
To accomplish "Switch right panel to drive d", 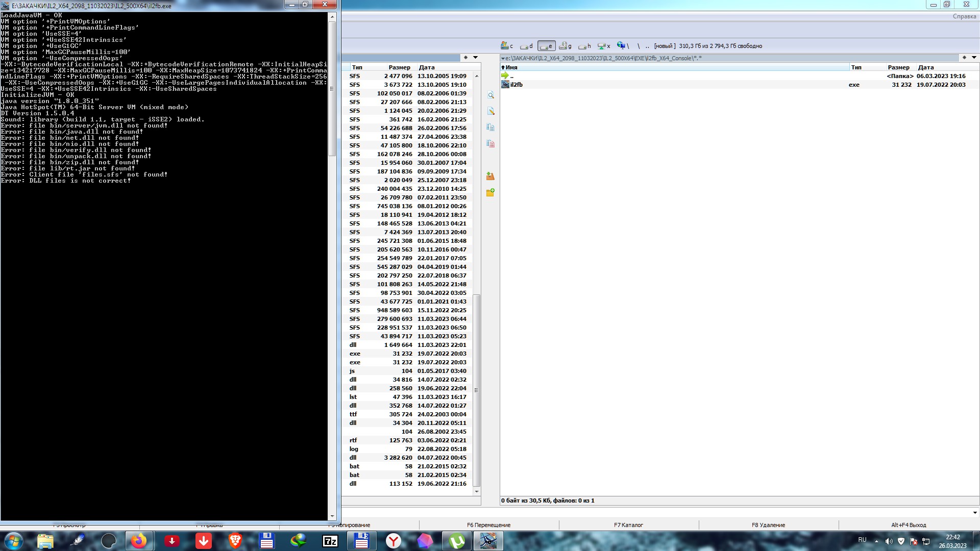I will tap(526, 46).
